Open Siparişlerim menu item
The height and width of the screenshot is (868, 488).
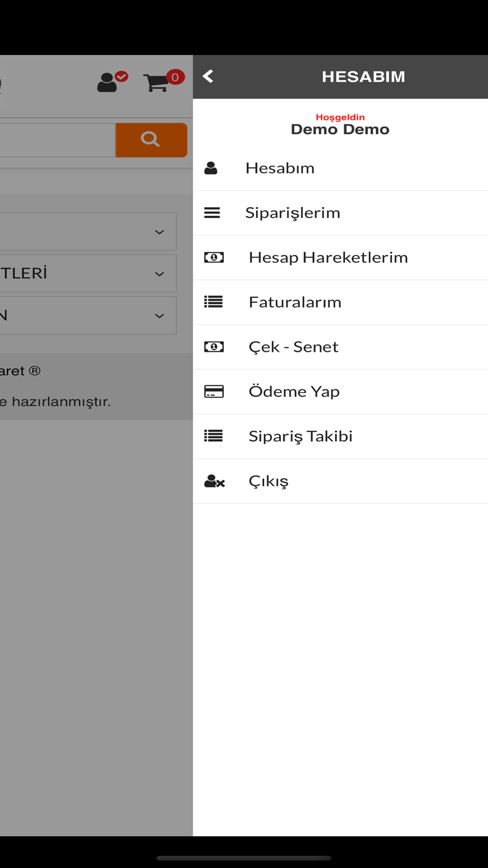pyautogui.click(x=293, y=213)
